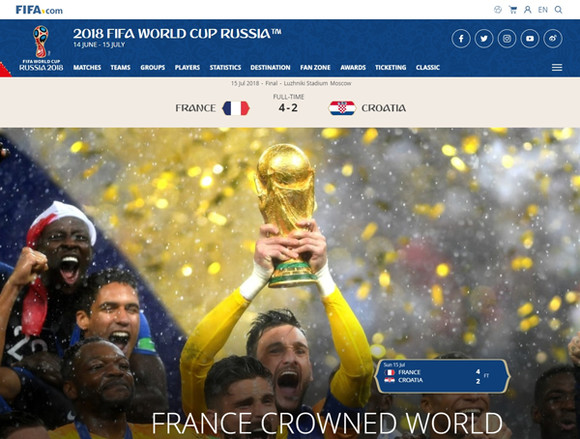Screen dimensions: 580x439
Task: Select the TEAMS navigation item
Action: [120, 67]
